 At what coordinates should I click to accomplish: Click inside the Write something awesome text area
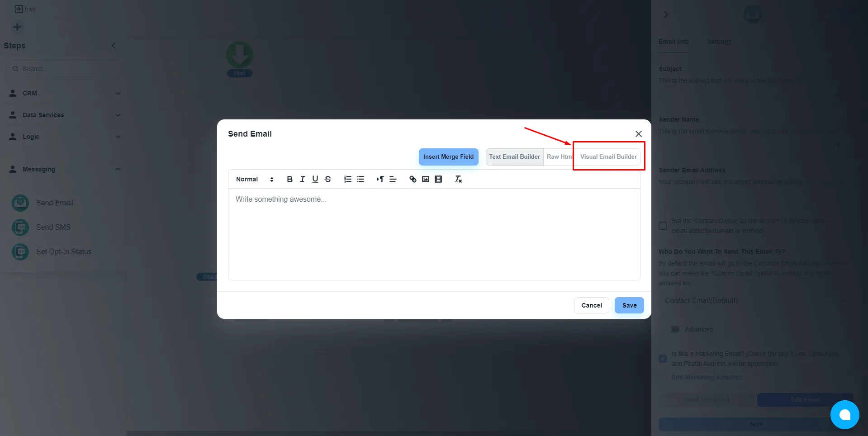coord(434,234)
